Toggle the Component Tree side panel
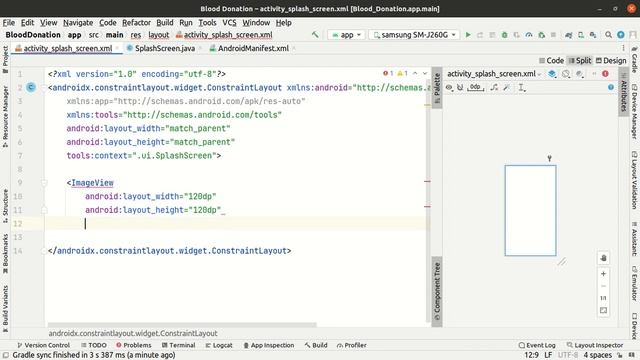The height and width of the screenshot is (360, 640). (437, 291)
